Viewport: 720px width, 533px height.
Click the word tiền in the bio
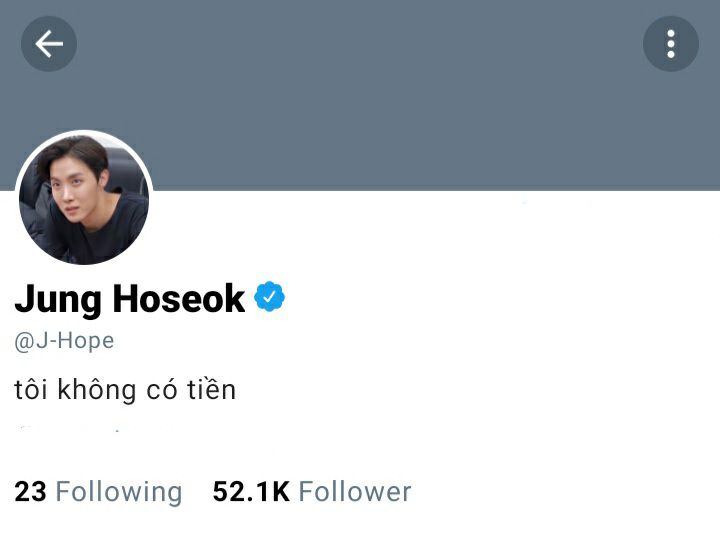click(212, 390)
